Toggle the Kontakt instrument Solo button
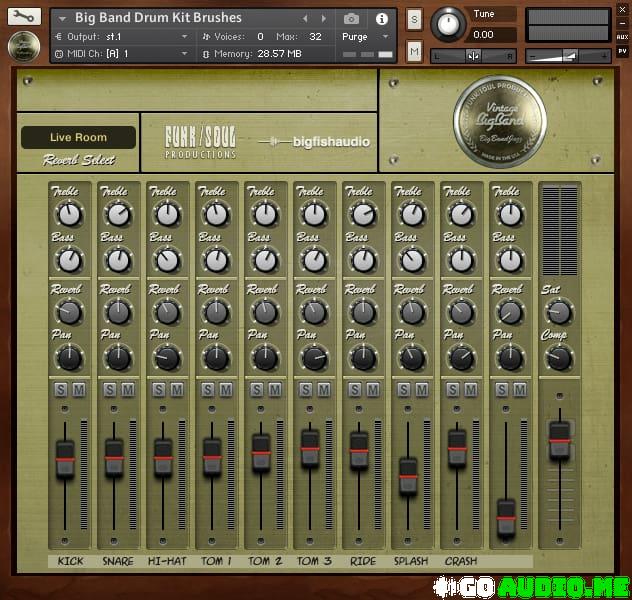632x600 pixels. pos(414,20)
